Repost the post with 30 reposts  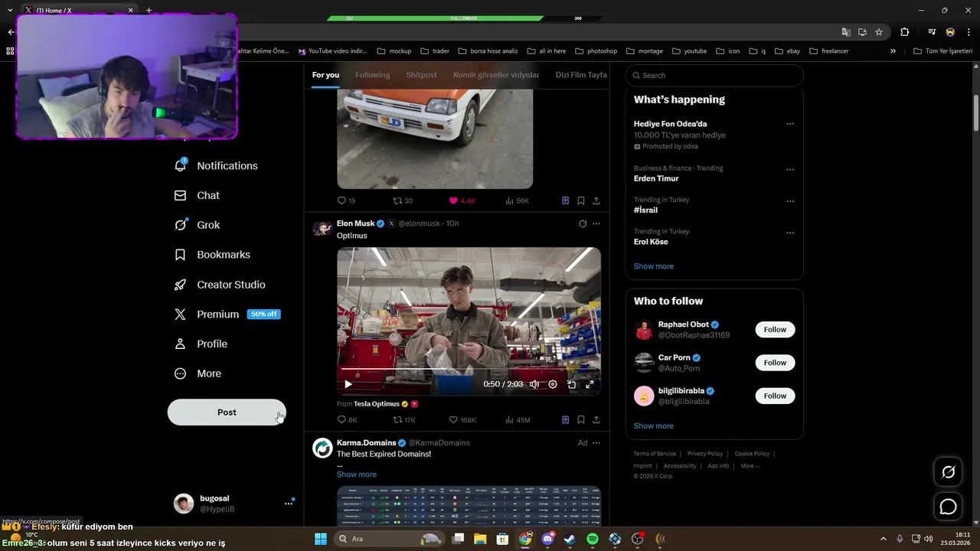pos(403,201)
